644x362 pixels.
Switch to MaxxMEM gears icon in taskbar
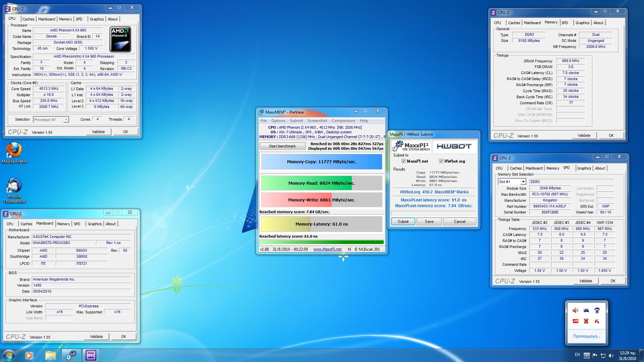(x=71, y=355)
